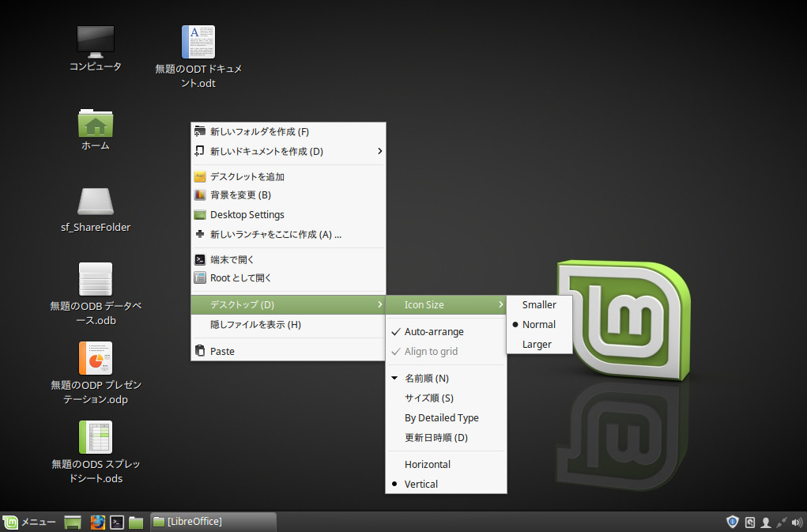Toggle Align to grid checkbox

[447, 352]
